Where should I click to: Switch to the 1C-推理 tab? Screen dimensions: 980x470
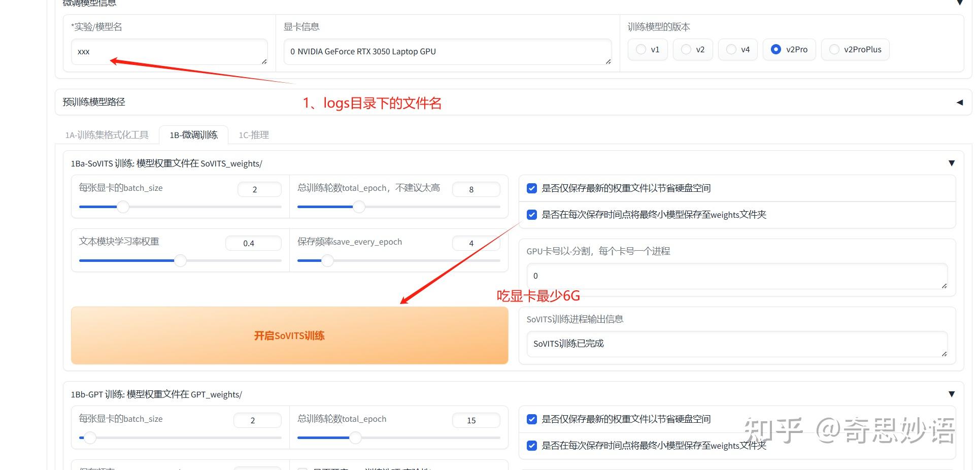point(253,135)
